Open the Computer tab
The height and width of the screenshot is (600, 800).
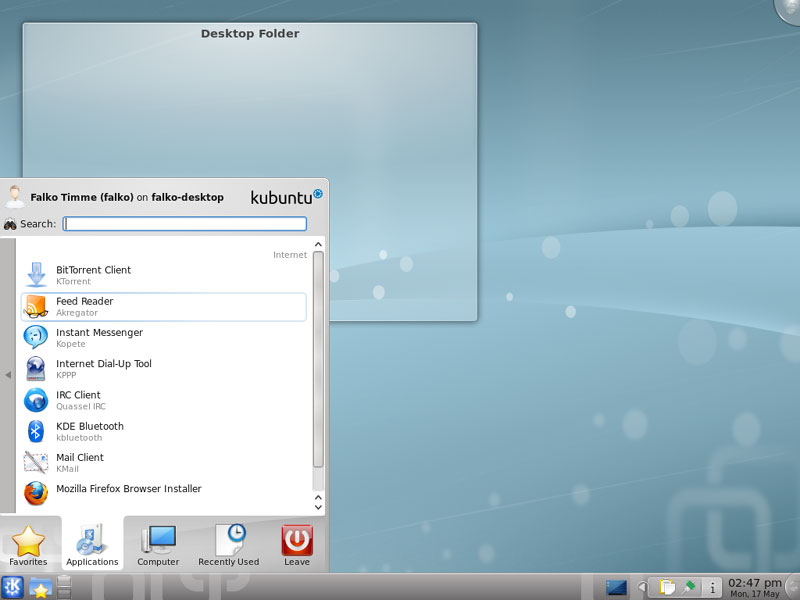click(x=158, y=545)
